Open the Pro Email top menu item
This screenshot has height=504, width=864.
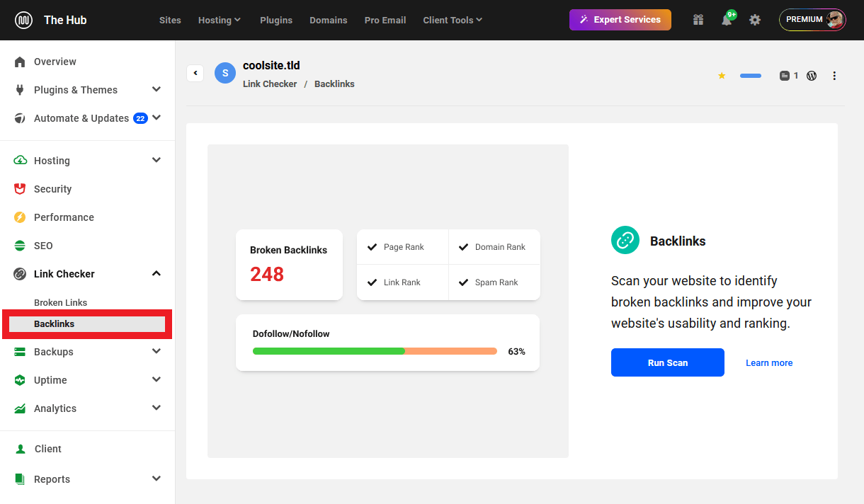[x=385, y=20]
